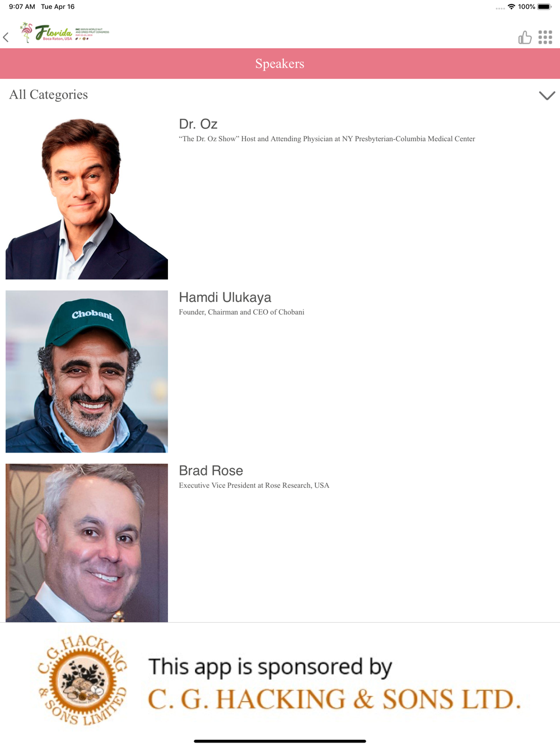Select the Brad Rose name link
This screenshot has height=747, width=560.
click(x=211, y=470)
